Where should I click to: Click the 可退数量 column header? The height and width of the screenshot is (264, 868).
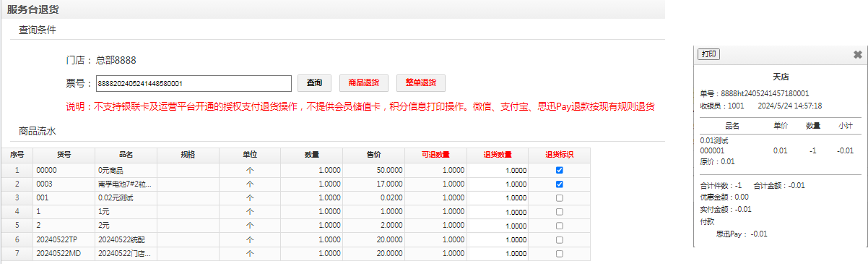tap(436, 155)
